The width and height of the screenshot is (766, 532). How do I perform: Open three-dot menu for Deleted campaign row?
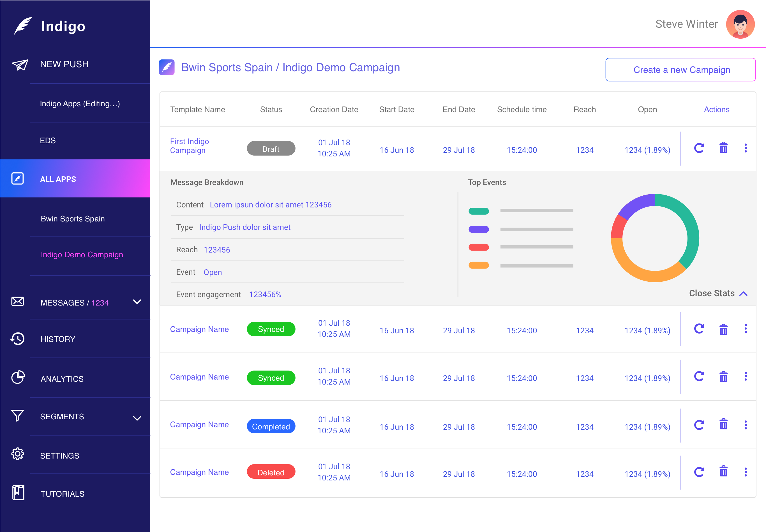pyautogui.click(x=746, y=472)
